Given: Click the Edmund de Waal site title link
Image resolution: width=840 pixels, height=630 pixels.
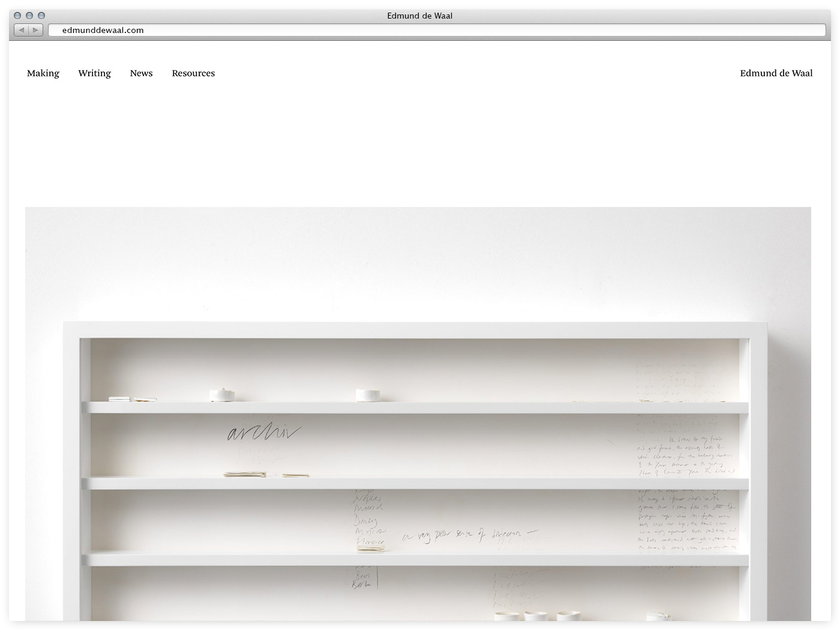Looking at the screenshot, I should (776, 73).
